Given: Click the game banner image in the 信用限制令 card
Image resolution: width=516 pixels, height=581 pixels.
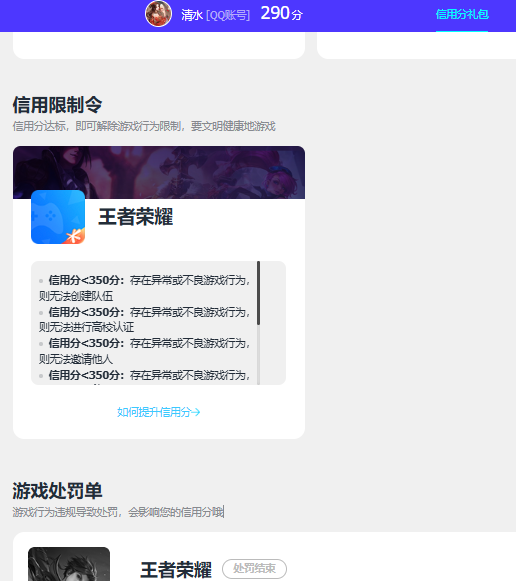Looking at the screenshot, I should (x=159, y=172).
